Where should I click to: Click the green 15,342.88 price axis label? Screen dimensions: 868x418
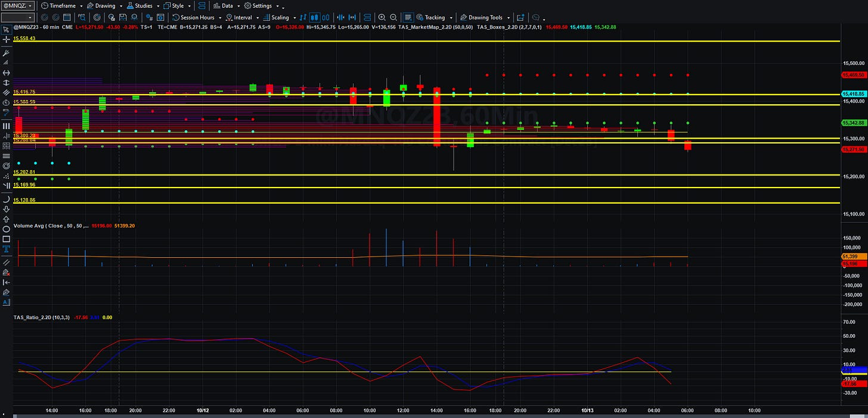coord(854,123)
